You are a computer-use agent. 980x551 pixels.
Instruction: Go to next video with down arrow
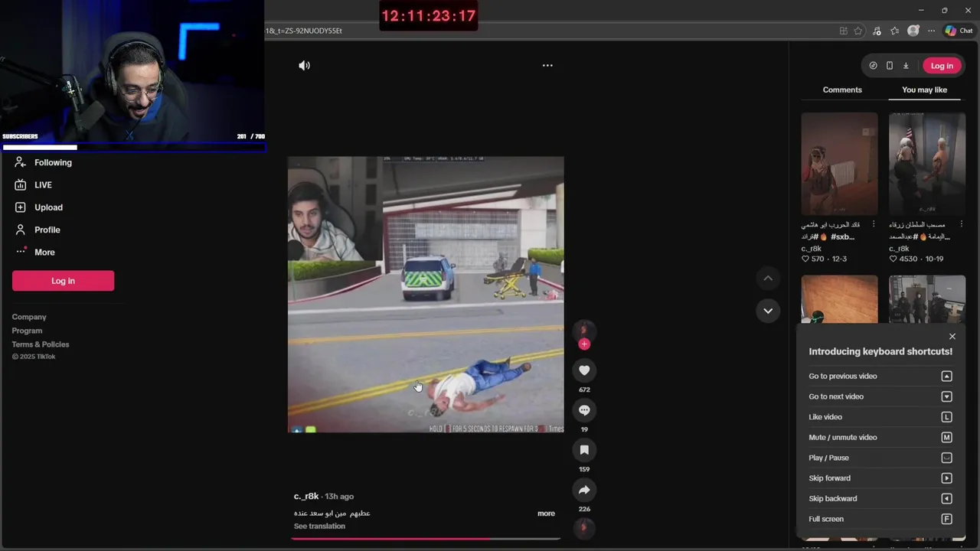(x=768, y=311)
